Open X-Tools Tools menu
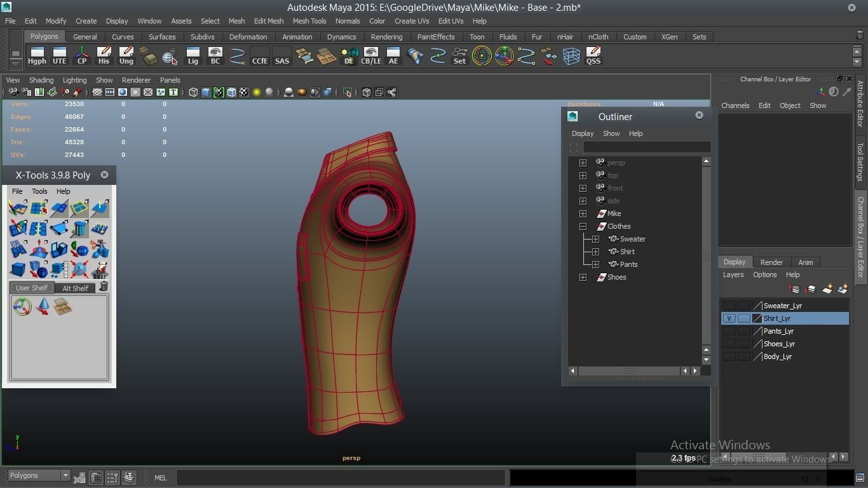This screenshot has height=488, width=868. (39, 191)
